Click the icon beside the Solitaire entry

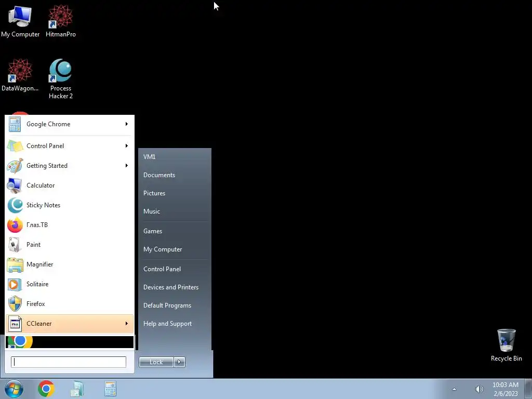pyautogui.click(x=15, y=284)
